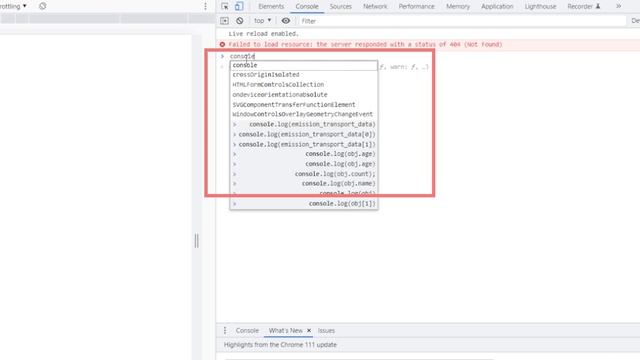The height and width of the screenshot is (360, 640).
Task: Open the throttling dropdown
Action: [x=13, y=6]
